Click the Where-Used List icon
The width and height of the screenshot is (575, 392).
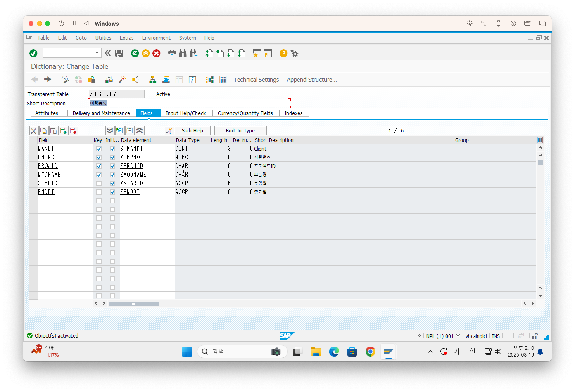(135, 80)
